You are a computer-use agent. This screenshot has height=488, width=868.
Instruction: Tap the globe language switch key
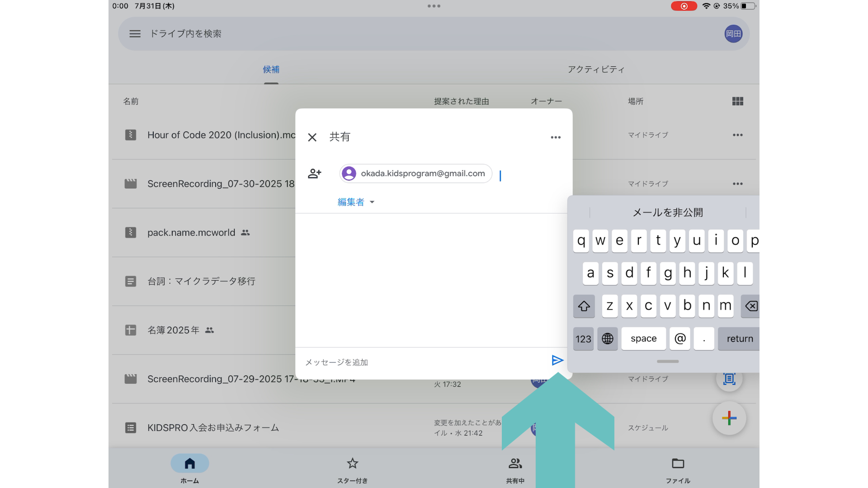click(607, 339)
